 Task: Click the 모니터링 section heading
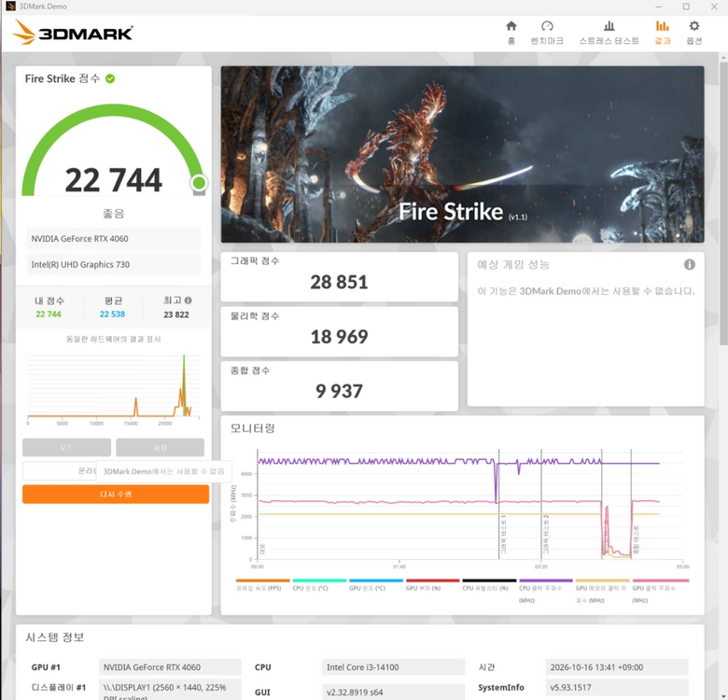pyautogui.click(x=253, y=428)
